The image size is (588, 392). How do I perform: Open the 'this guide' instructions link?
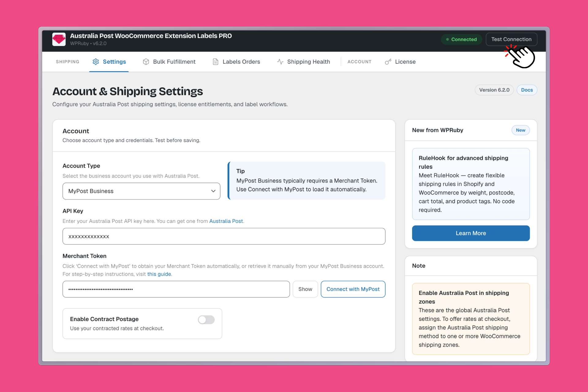159,274
